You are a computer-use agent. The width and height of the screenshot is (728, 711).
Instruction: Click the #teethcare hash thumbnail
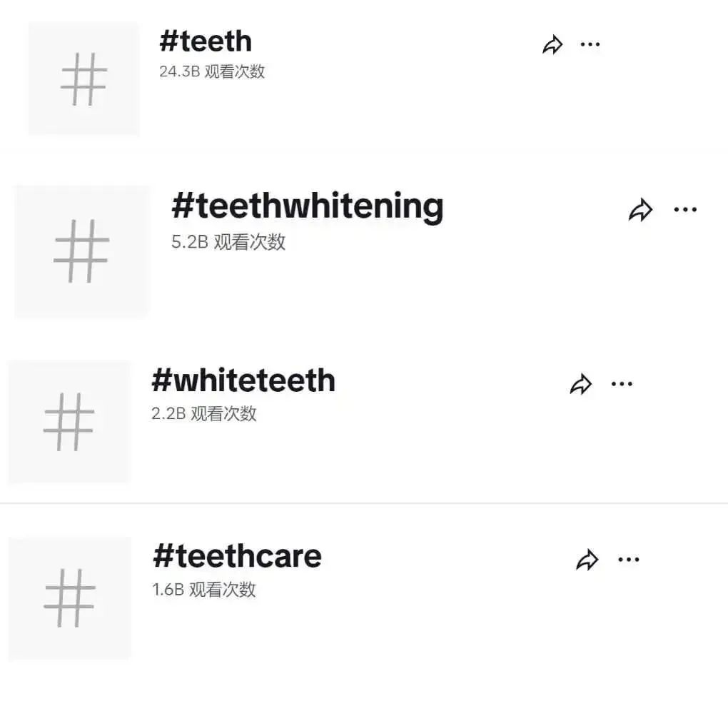[69, 597]
